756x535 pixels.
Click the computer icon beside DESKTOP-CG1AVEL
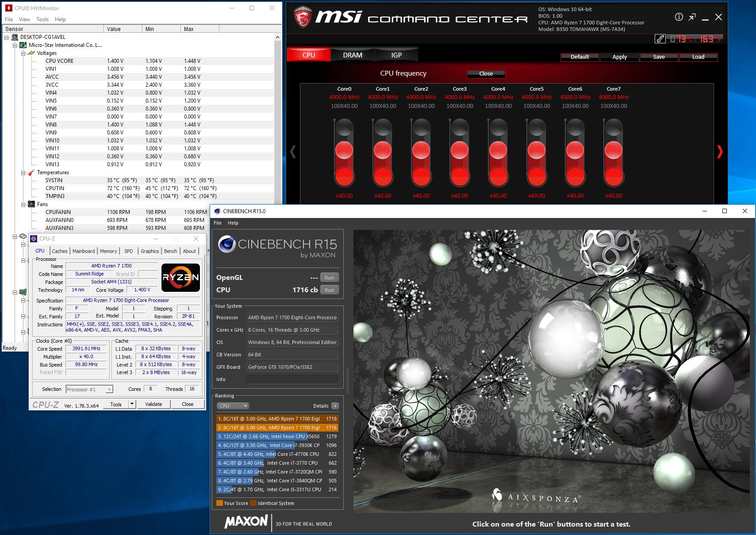[15, 37]
